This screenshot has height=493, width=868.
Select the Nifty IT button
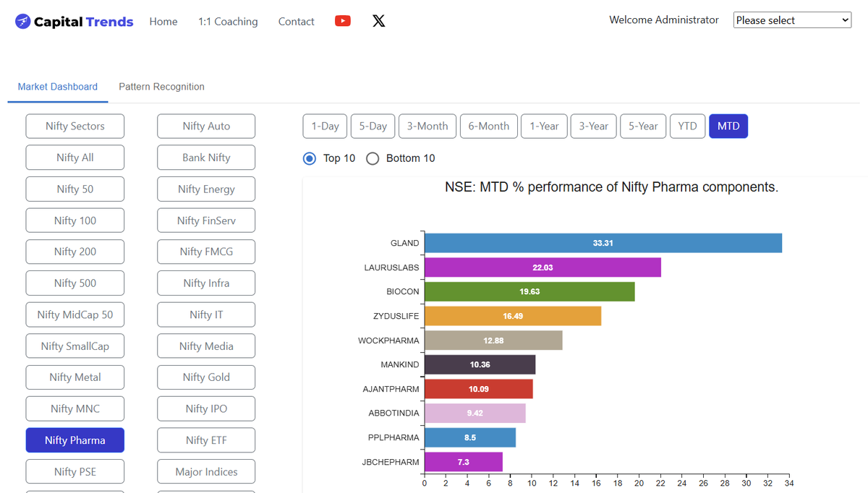[206, 314]
